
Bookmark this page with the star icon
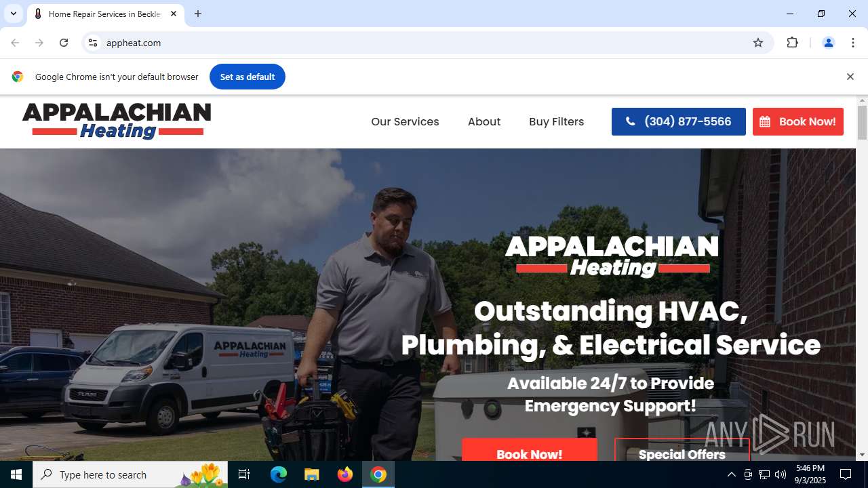coord(758,43)
